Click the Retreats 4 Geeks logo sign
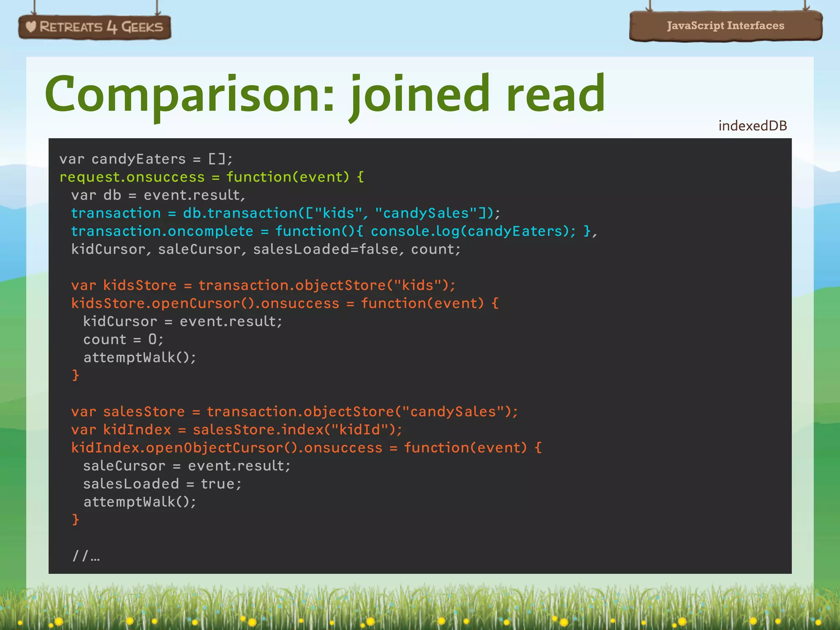Screen dimensions: 840x630 point(95,27)
